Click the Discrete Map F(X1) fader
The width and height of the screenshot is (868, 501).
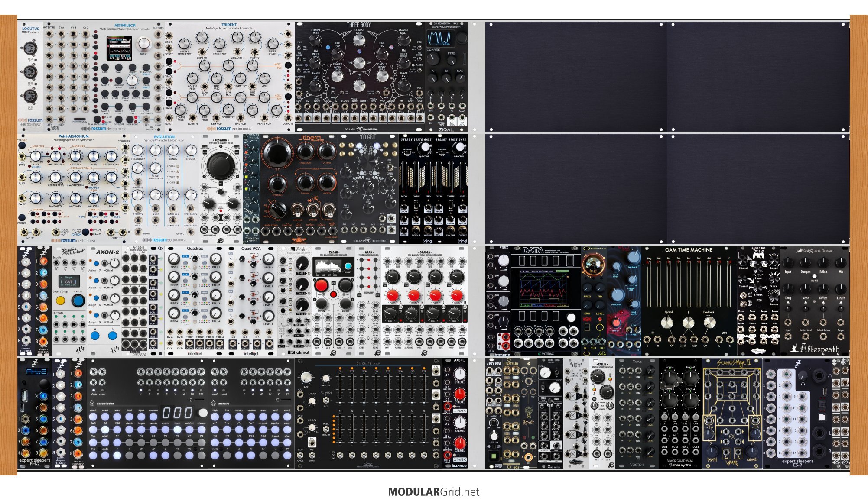(340, 388)
